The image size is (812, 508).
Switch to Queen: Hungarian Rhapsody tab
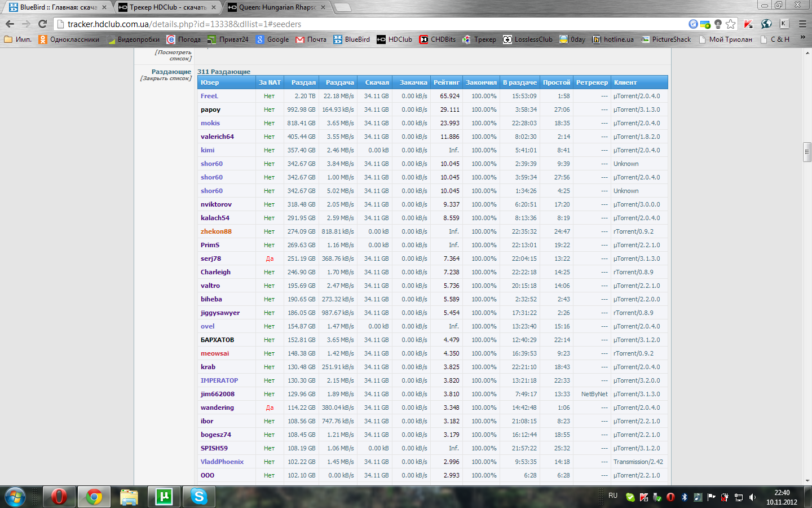point(276,7)
